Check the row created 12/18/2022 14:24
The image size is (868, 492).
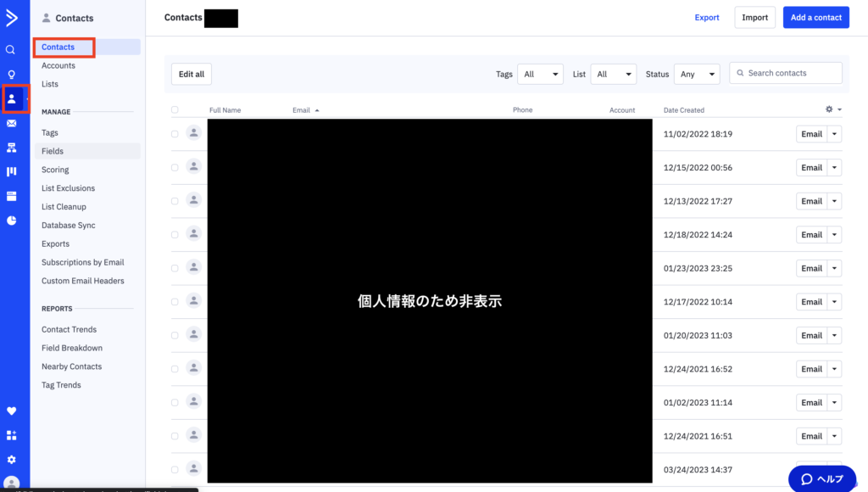click(x=175, y=235)
